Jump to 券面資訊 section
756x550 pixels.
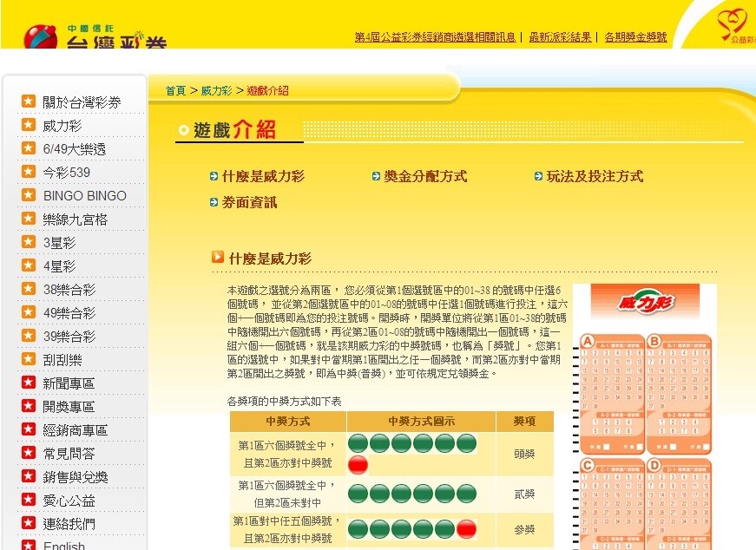(x=249, y=202)
